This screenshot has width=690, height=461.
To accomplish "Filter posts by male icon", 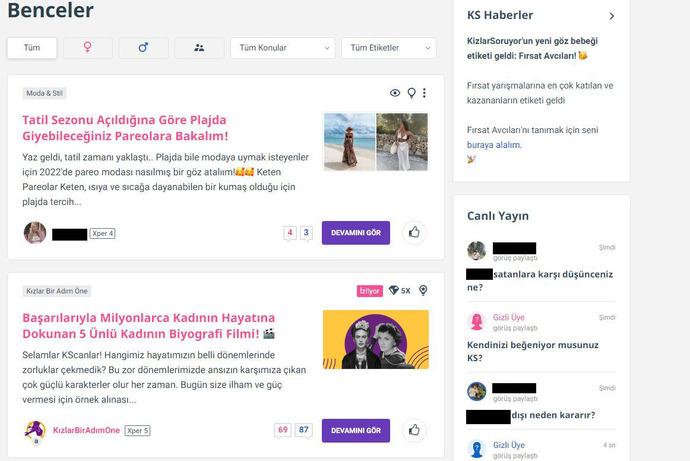I will tap(143, 48).
